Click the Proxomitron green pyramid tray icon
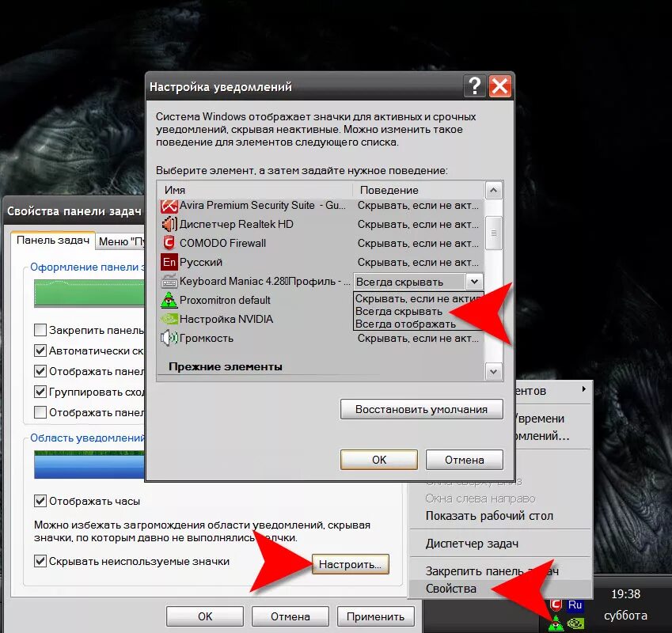Viewport: 672px width, 633px height. point(556,624)
